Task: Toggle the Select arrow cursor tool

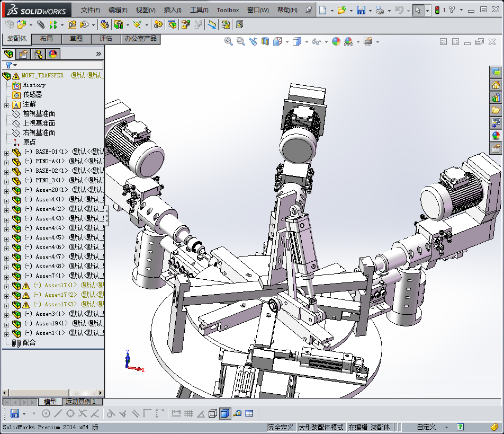Action: click(418, 10)
